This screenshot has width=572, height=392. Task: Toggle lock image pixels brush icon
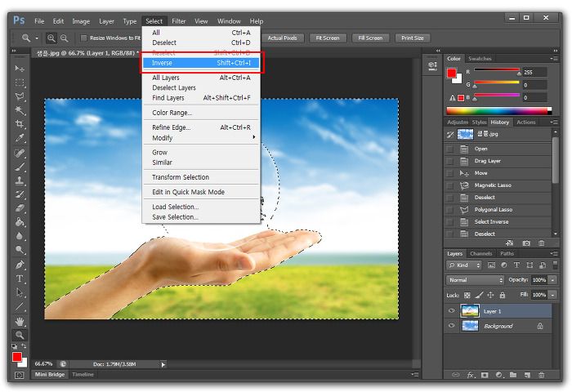479,295
